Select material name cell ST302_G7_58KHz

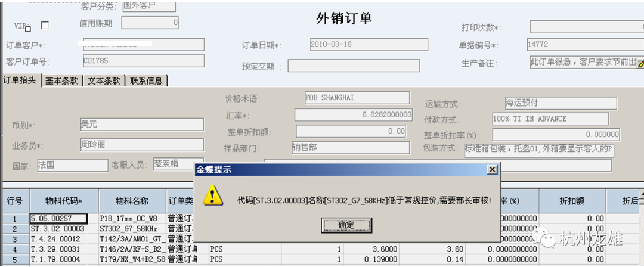[x=132, y=229]
